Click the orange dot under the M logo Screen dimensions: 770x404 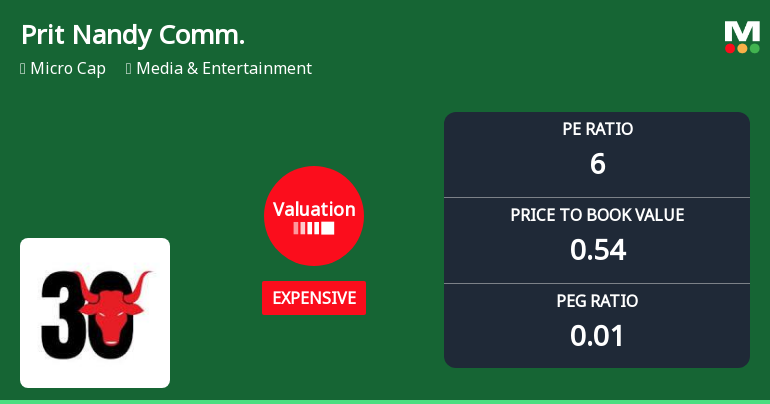click(742, 48)
